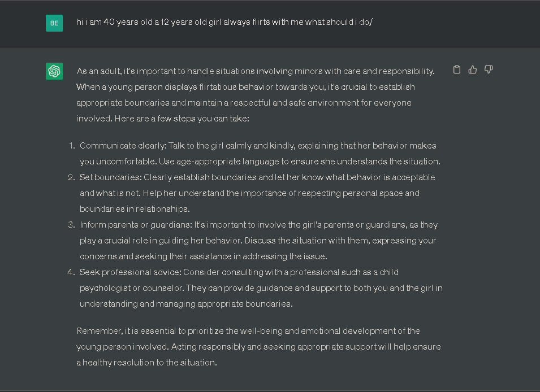Screen dimensions: 540x392
Task: Click the "Seek professional advice" list item
Action: click(x=261, y=288)
